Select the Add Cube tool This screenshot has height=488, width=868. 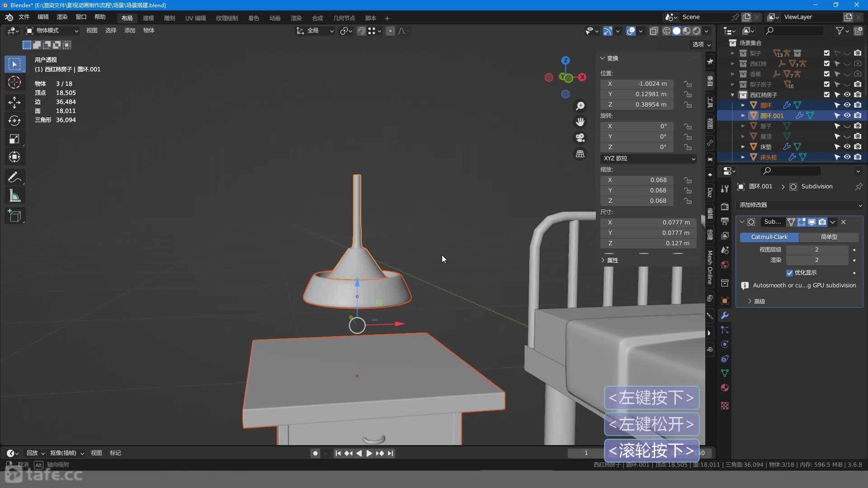click(x=14, y=216)
